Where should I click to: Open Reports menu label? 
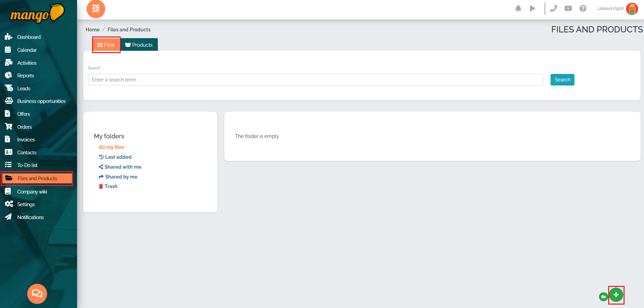point(26,75)
